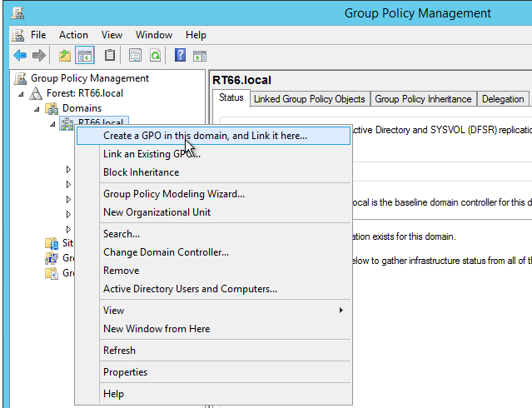
Task: Click the clipboard toolbar icon
Action: 110,55
